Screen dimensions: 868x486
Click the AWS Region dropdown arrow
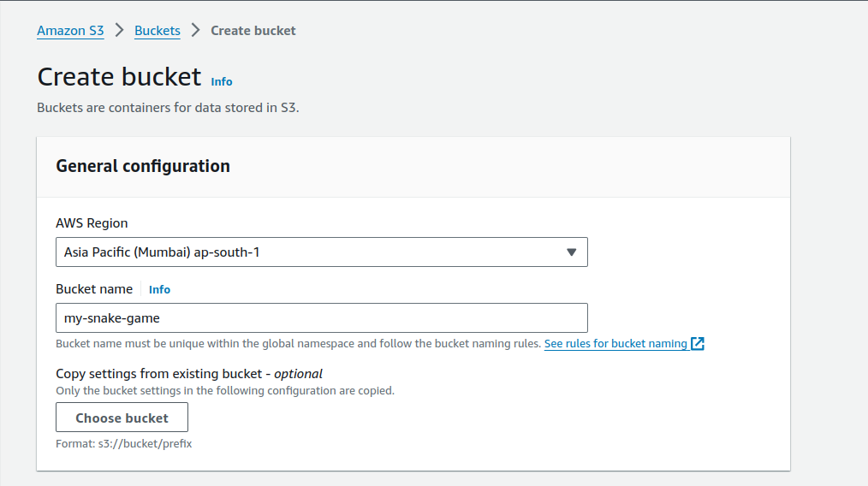point(571,252)
